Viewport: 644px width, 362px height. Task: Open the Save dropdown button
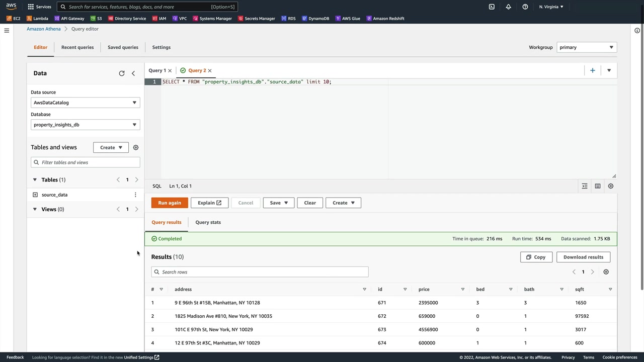279,203
